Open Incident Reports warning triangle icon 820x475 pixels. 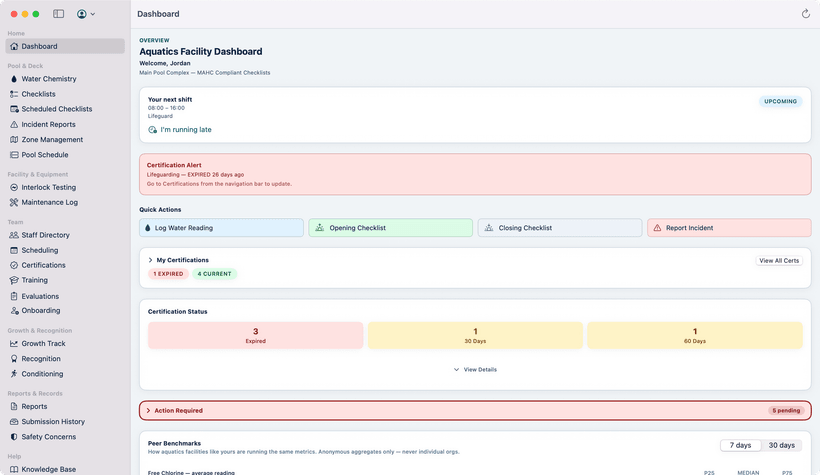pyautogui.click(x=14, y=125)
